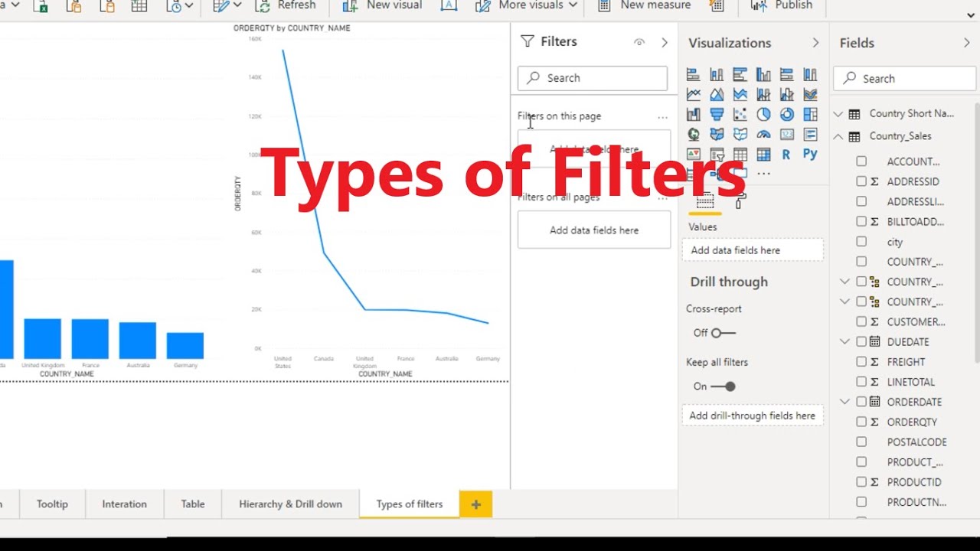Open the Hierarchy & Drill down tab
The width and height of the screenshot is (980, 551).
click(x=290, y=504)
